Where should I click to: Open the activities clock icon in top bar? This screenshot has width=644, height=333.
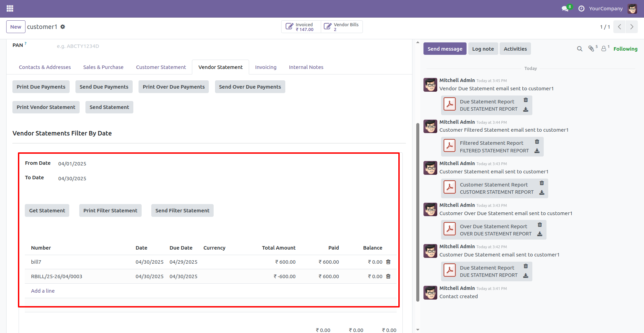pyautogui.click(x=581, y=8)
